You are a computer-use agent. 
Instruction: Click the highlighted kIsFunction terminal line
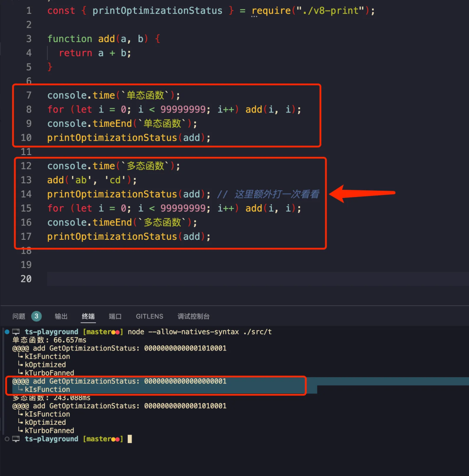tap(47, 390)
